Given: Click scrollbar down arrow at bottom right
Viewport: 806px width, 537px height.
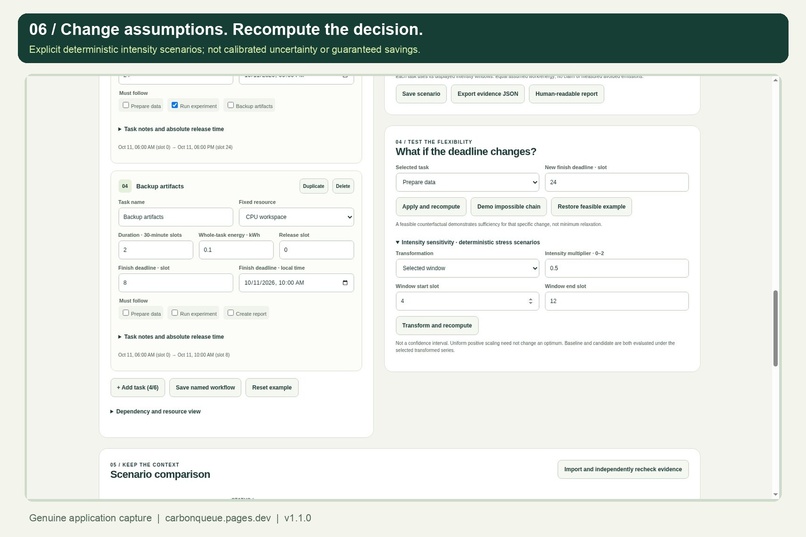Looking at the screenshot, I should [776, 494].
